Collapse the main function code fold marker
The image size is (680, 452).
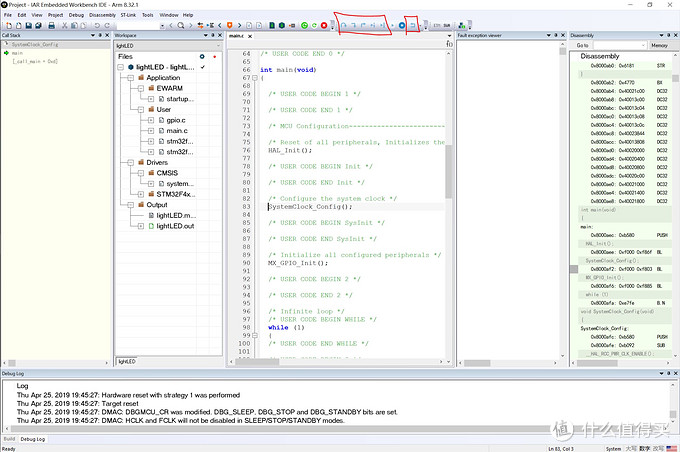pos(255,78)
